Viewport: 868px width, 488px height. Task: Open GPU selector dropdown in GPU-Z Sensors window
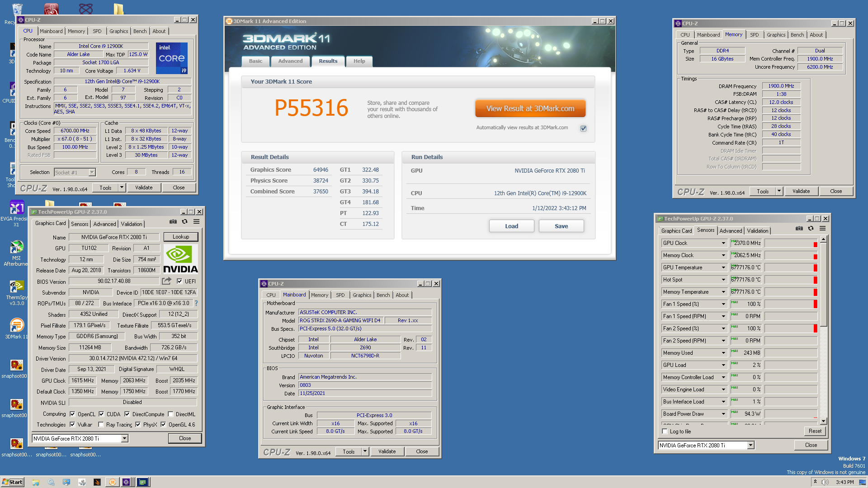pyautogui.click(x=750, y=445)
